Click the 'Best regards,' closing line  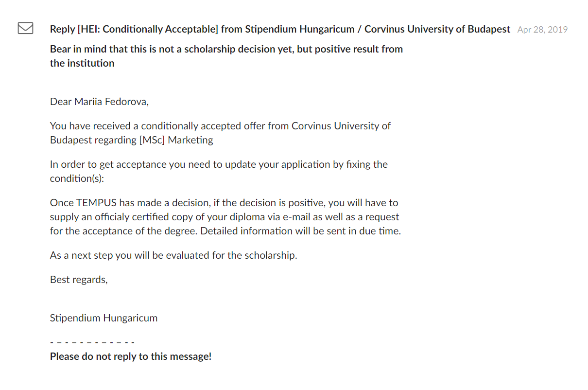(x=79, y=280)
